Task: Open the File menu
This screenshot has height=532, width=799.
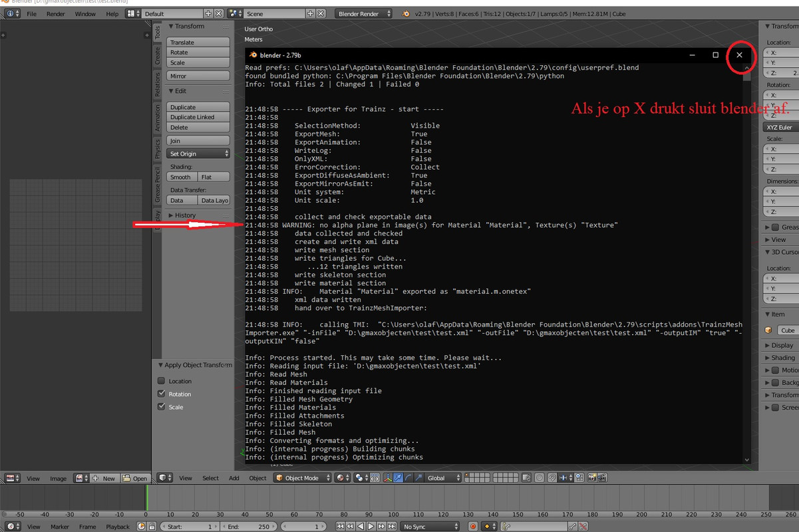Action: coord(31,13)
